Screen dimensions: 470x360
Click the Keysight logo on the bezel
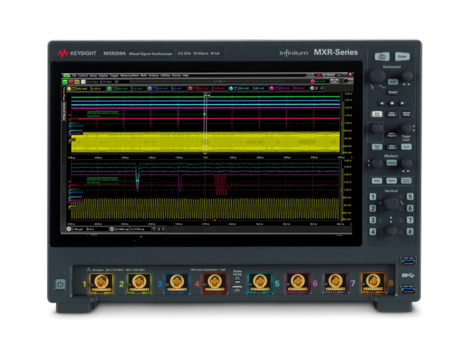tap(77, 53)
